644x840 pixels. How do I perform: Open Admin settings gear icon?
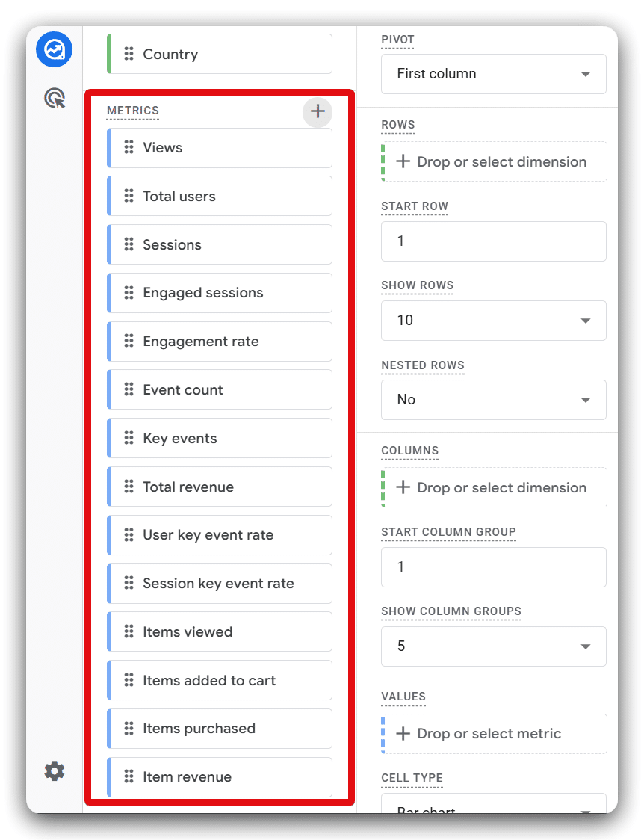tap(55, 771)
